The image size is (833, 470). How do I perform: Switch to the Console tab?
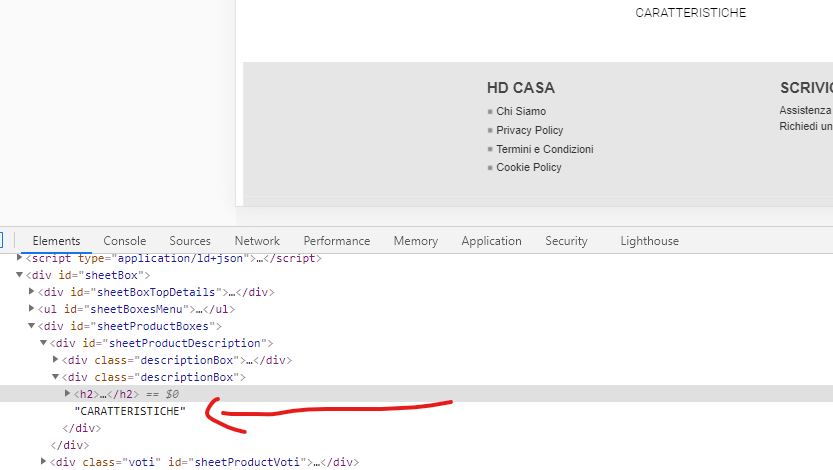[x=125, y=241]
